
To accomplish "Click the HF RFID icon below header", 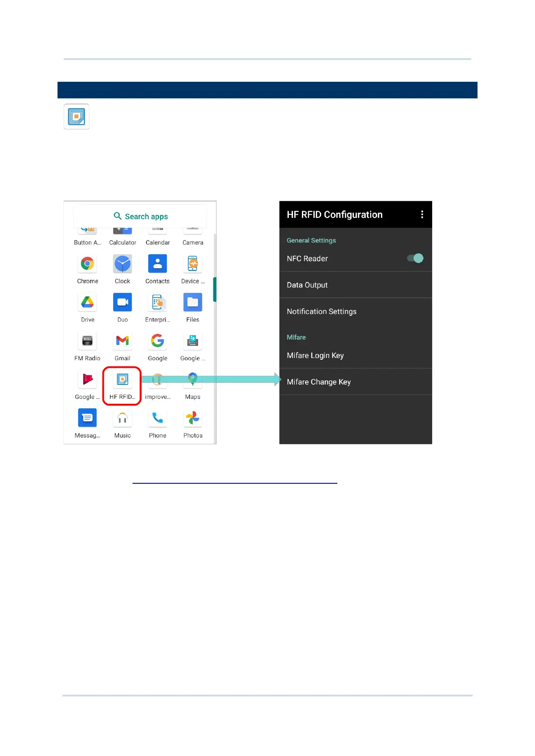I will [x=76, y=117].
